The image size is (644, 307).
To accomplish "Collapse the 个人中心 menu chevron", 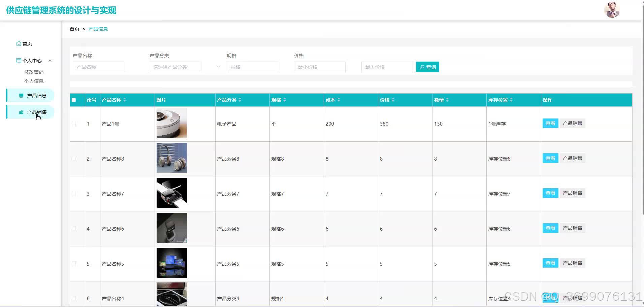I will click(x=50, y=61).
